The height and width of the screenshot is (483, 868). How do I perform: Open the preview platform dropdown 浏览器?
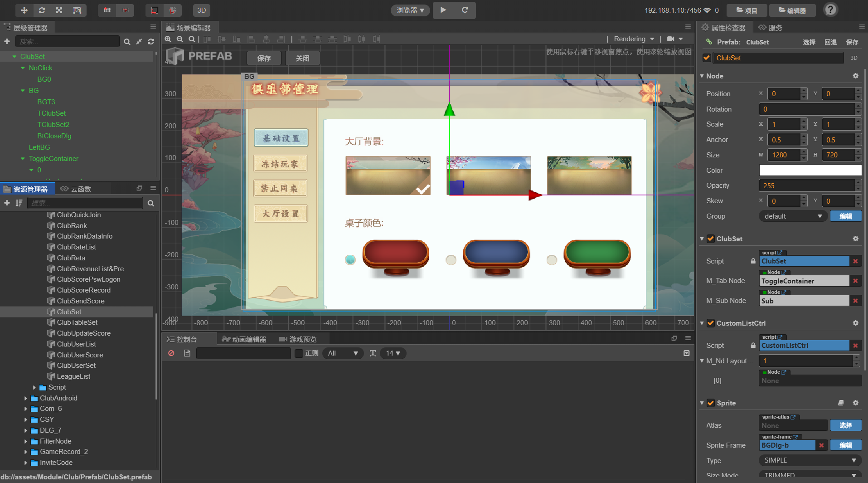(x=410, y=10)
